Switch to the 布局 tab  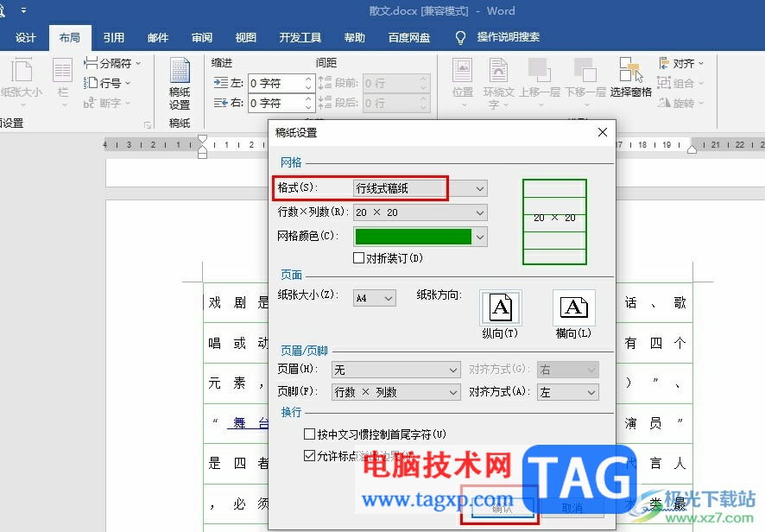click(70, 38)
